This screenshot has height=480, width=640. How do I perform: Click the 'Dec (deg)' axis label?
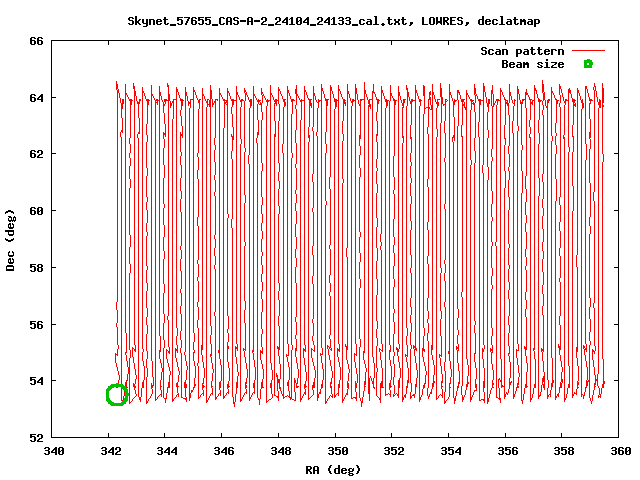10,240
